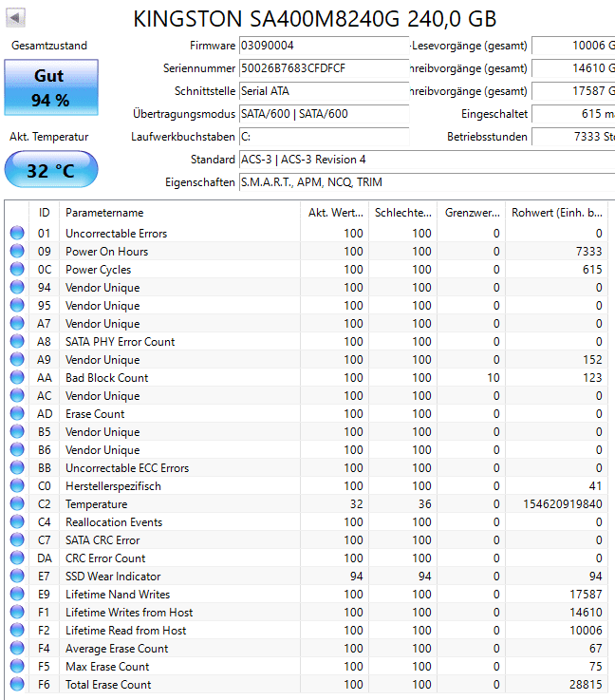Click status orb for Lifetime Nand Writes
The width and height of the screenshot is (615, 700).
point(17,595)
